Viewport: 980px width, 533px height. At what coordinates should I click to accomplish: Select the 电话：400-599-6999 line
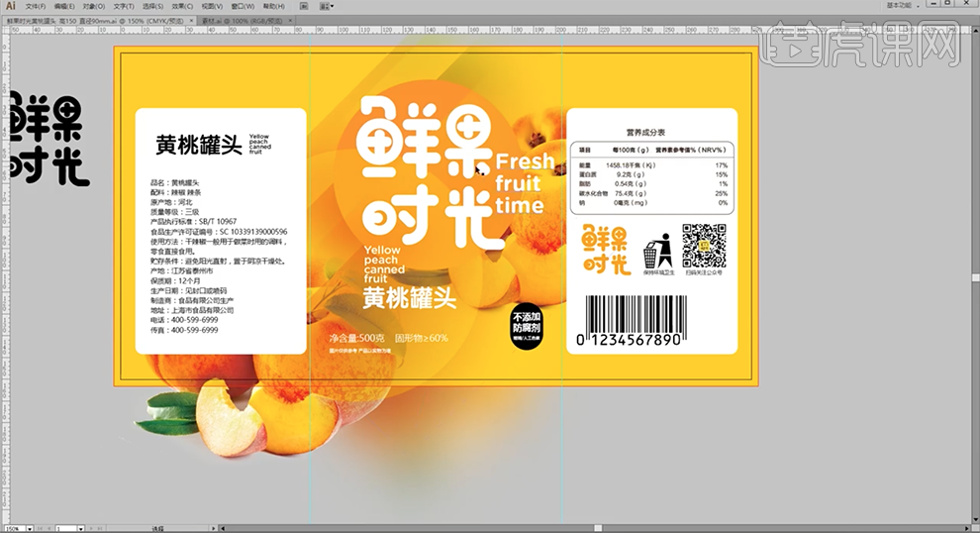[184, 320]
